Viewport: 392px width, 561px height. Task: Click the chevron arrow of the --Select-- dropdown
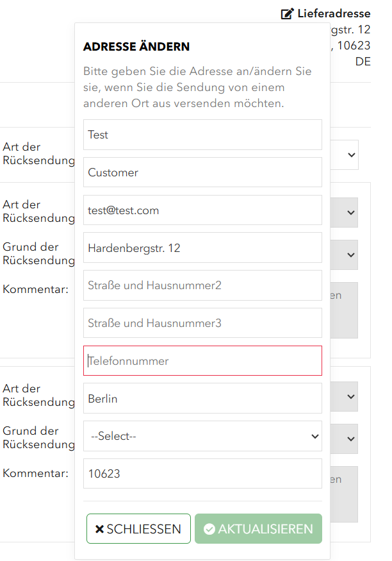click(314, 436)
